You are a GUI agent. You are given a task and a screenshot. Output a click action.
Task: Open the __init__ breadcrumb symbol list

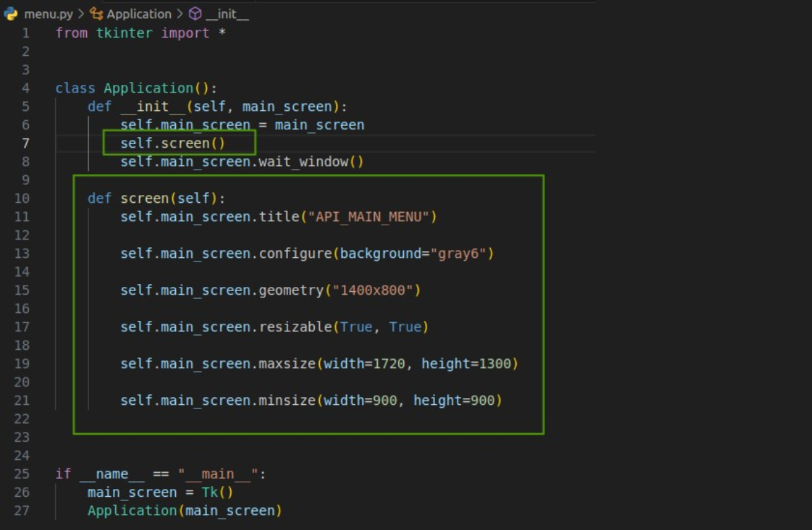[x=227, y=14]
